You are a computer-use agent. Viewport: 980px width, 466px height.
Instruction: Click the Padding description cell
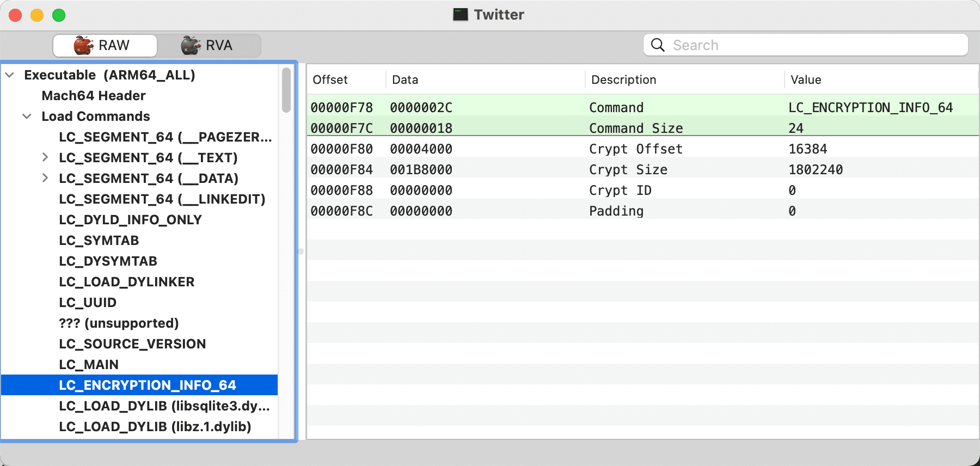(x=616, y=211)
